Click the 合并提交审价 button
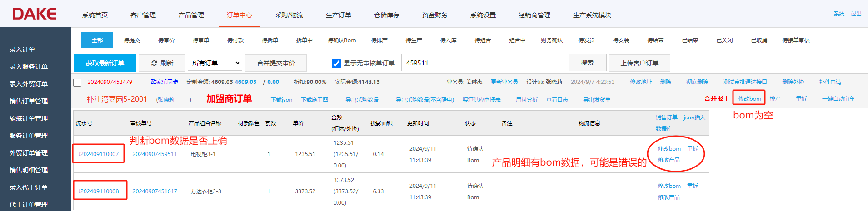Screen dimensions: 868x211 coord(276,63)
